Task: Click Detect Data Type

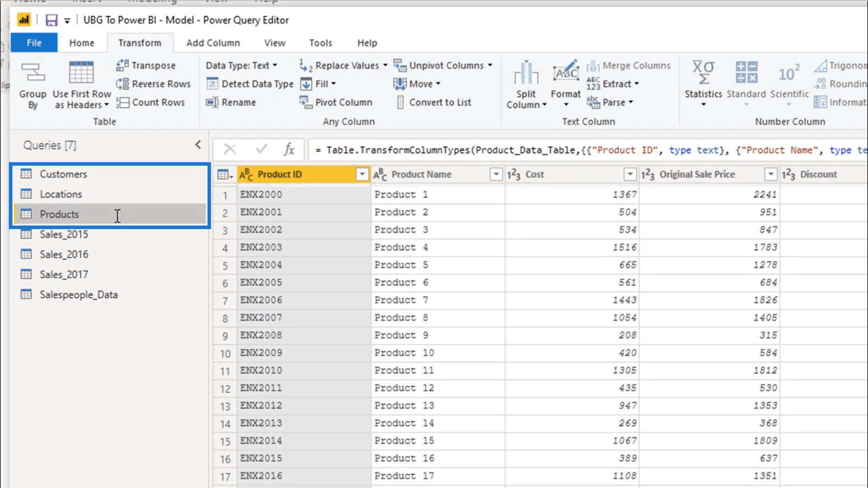Action: 250,84
